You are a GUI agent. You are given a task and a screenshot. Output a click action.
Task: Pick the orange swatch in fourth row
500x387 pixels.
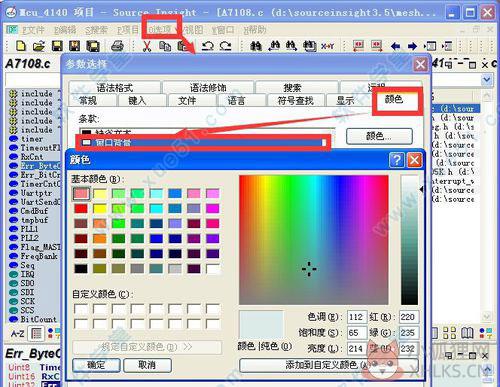[100, 239]
